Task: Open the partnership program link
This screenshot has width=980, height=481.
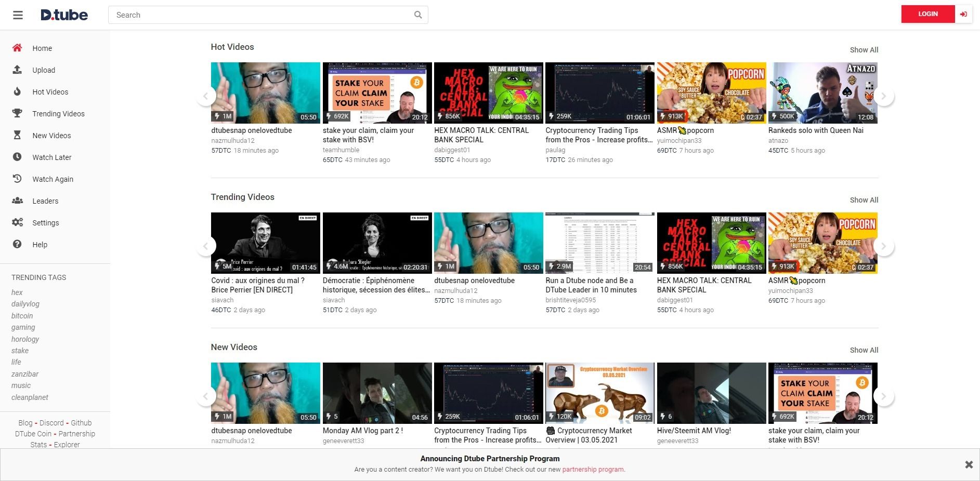Action: (x=593, y=469)
